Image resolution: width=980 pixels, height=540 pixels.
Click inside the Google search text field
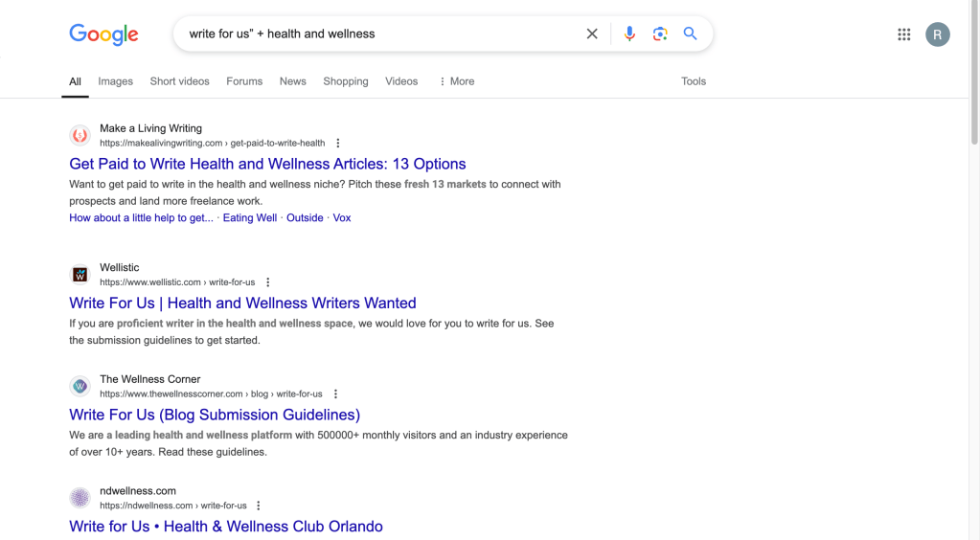[x=383, y=34]
